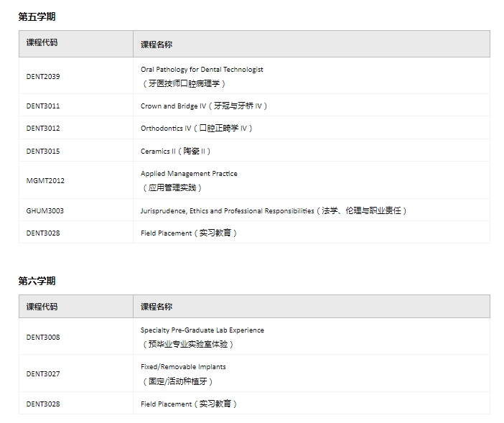504x423 pixels.
Task: Select the MGMT2012 course code
Action: (45, 181)
